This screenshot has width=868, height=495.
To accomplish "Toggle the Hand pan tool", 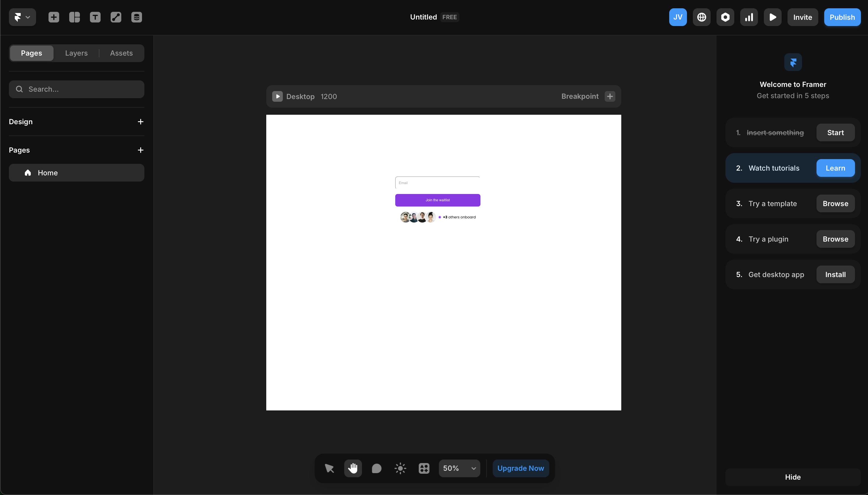I will 353,468.
